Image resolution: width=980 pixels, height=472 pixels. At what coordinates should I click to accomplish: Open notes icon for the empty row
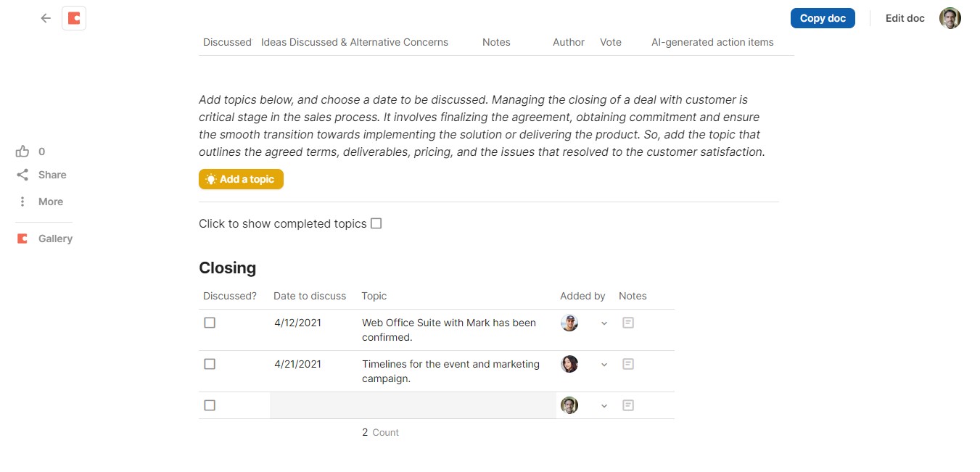[628, 405]
